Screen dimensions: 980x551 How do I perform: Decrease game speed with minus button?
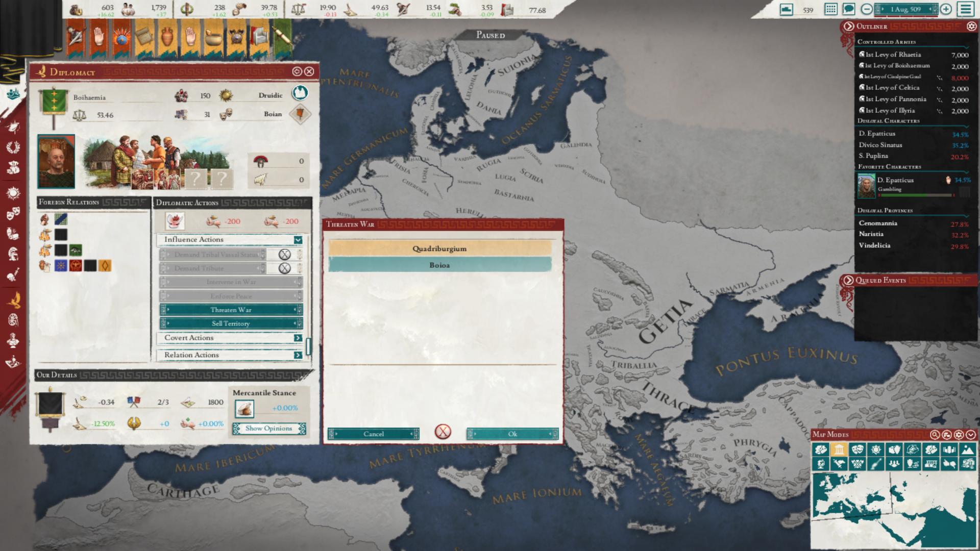click(x=867, y=9)
